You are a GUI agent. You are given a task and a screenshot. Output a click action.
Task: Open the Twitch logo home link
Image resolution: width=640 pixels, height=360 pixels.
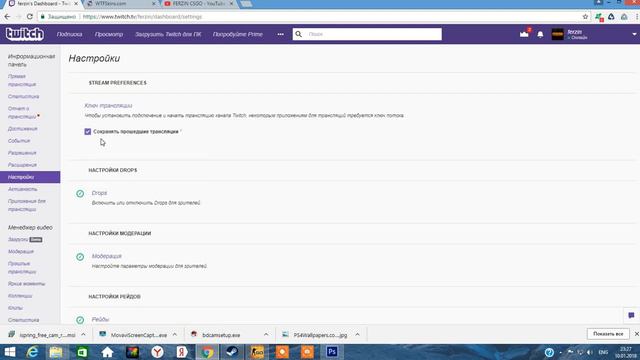click(24, 34)
